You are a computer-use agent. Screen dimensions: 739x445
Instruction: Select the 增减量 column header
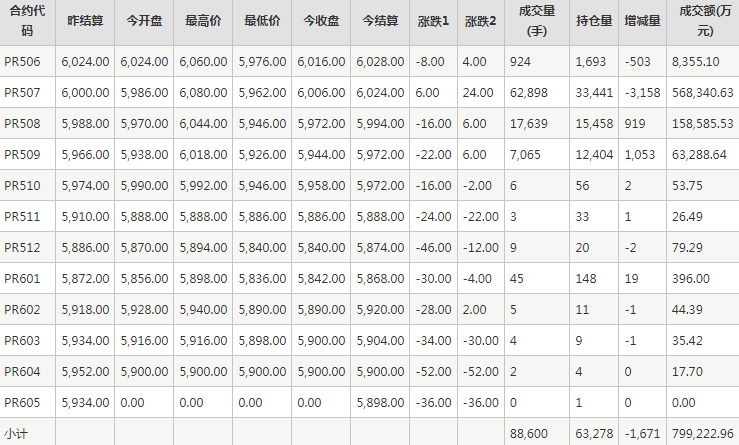(642, 21)
